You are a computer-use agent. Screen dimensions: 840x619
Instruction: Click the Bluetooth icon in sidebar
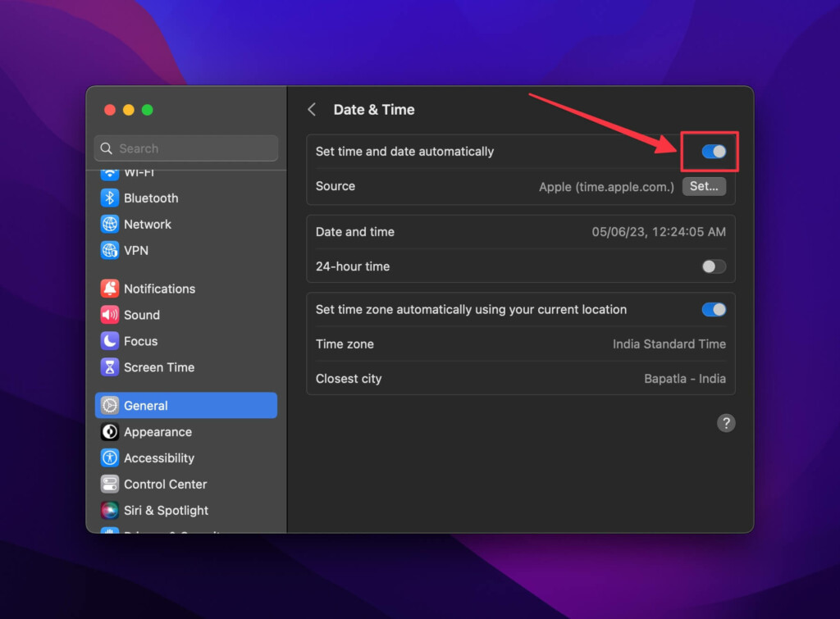point(110,198)
